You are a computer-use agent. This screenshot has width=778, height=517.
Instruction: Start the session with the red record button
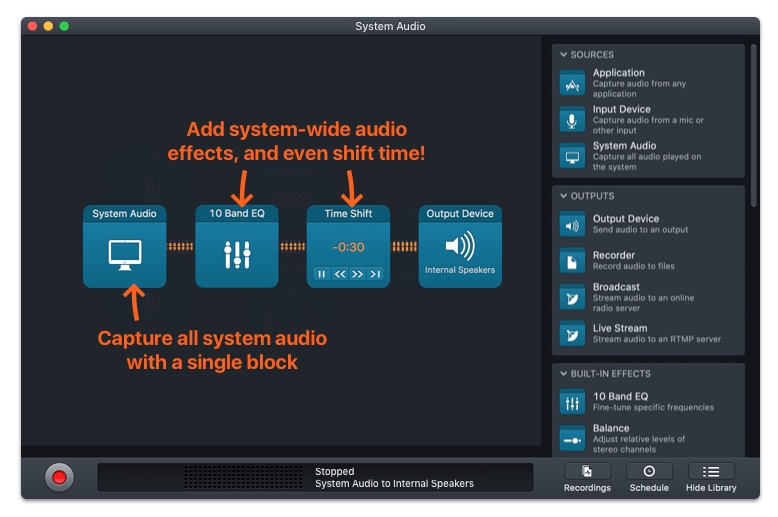tap(59, 477)
